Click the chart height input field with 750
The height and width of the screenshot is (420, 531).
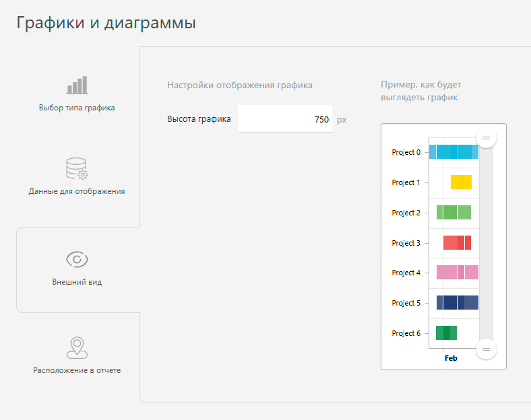285,118
